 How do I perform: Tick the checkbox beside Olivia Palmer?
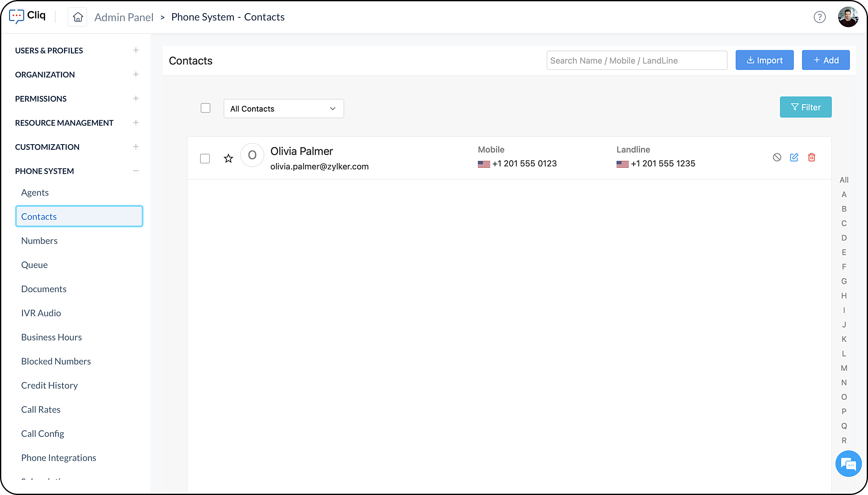pos(205,158)
